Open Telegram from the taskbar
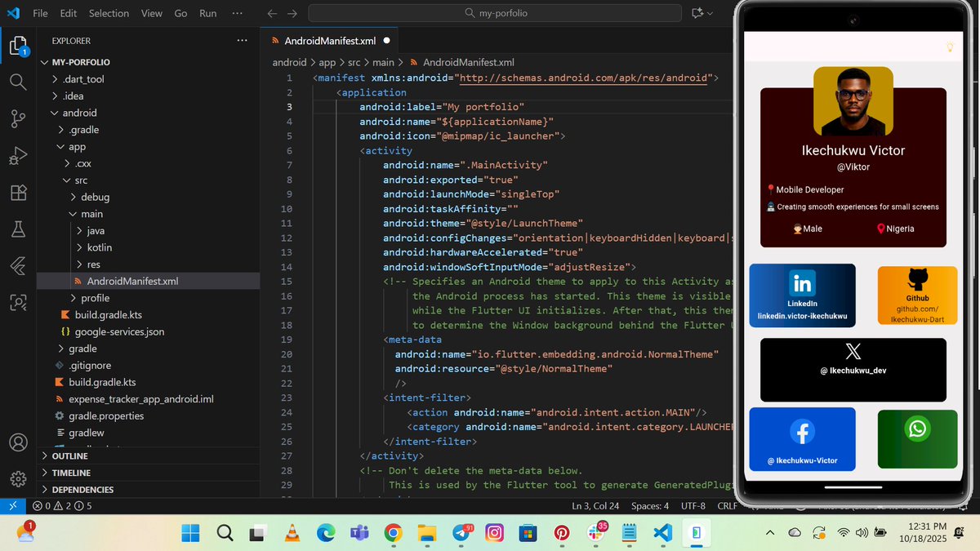The height and width of the screenshot is (551, 980). coord(461,533)
